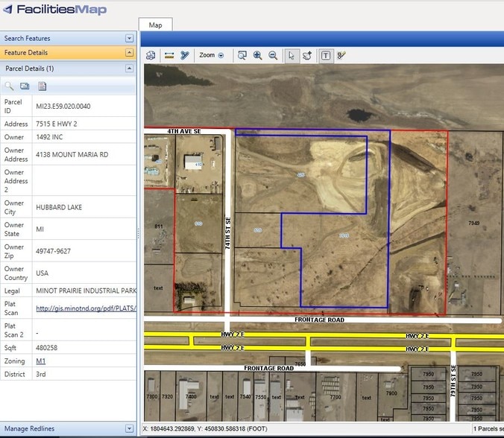Click the document report icon in Parcel Details
The height and width of the screenshot is (438, 504).
click(42, 86)
